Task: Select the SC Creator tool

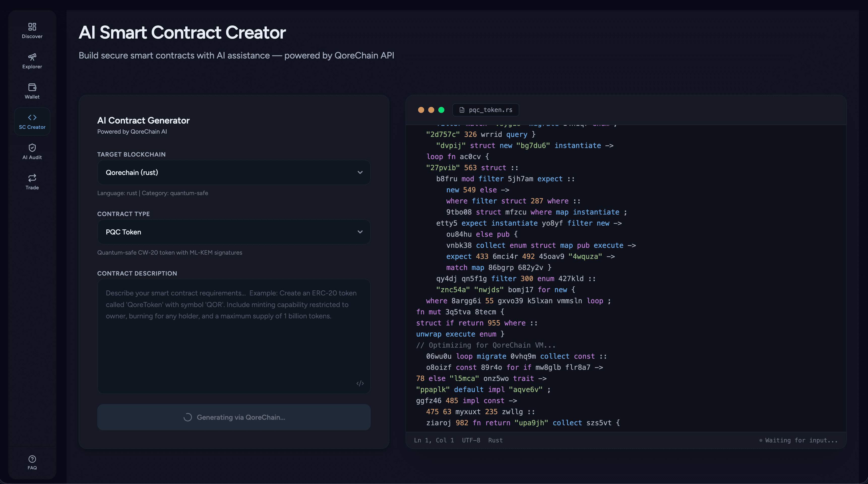Action: click(32, 121)
